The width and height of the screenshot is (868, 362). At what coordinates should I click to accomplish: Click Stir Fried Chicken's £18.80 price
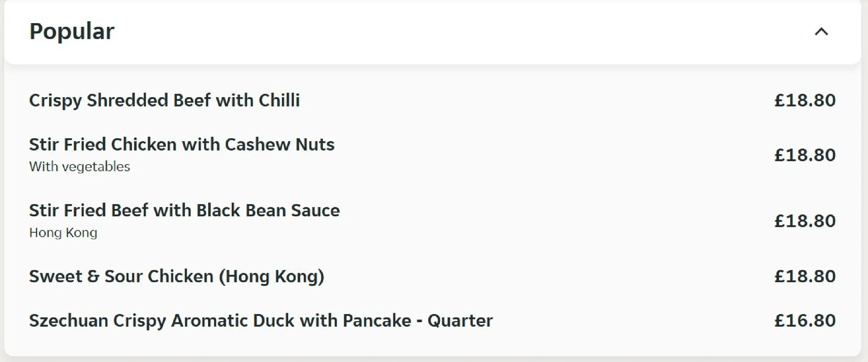[x=805, y=155]
